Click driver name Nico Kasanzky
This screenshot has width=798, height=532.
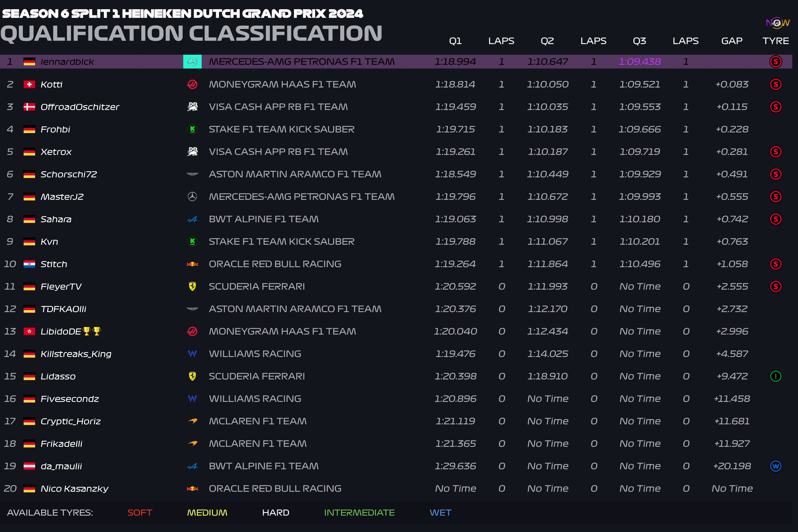pyautogui.click(x=74, y=489)
